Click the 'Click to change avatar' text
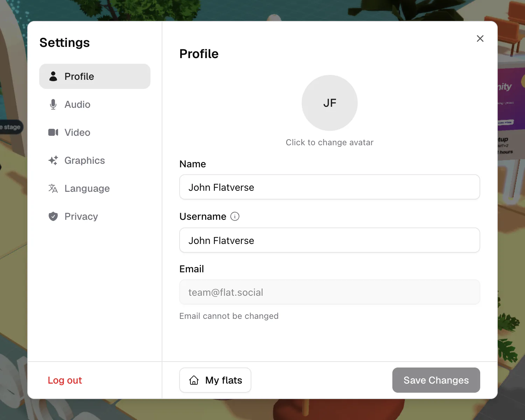Image resolution: width=525 pixels, height=420 pixels. [x=330, y=142]
